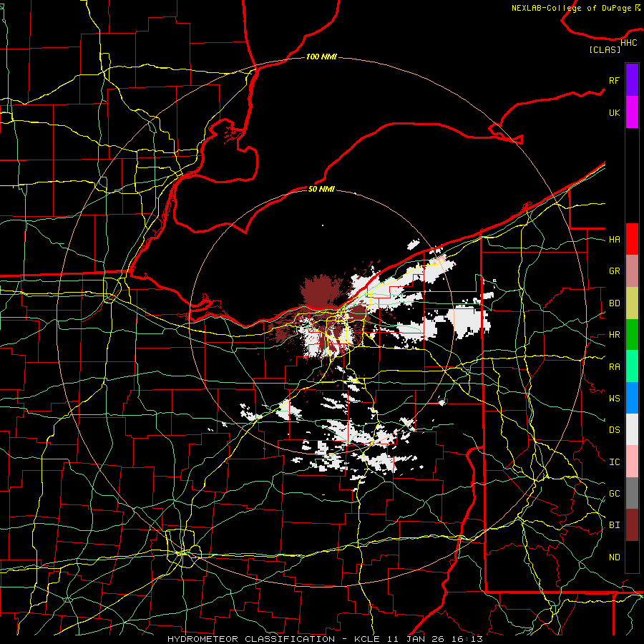This screenshot has width=644, height=644.
Task: Select the GC gray legend swatch
Action: (632, 493)
